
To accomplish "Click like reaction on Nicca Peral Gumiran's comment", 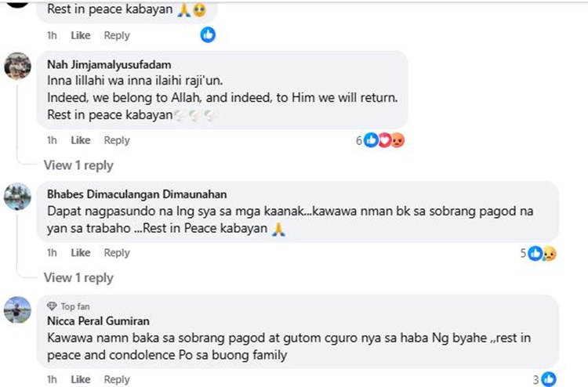I will pos(549,379).
